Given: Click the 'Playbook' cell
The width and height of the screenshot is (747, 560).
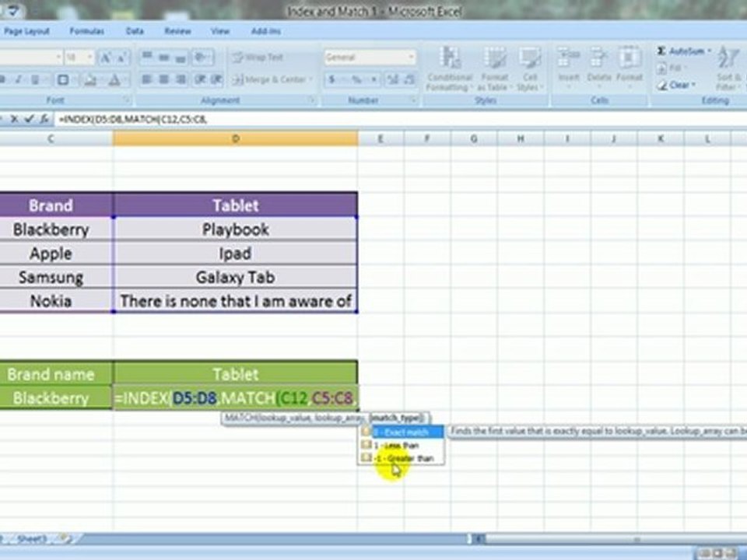Looking at the screenshot, I should click(x=235, y=229).
